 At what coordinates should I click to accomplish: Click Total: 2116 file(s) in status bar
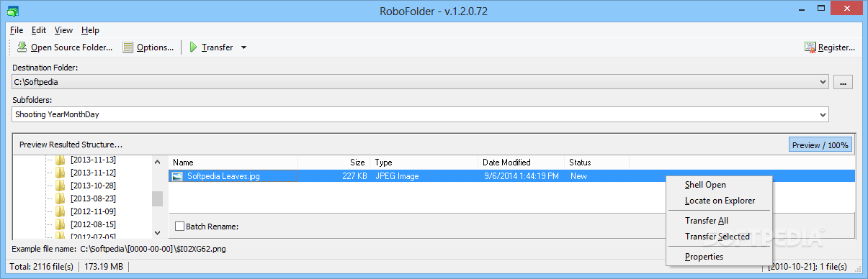point(42,267)
